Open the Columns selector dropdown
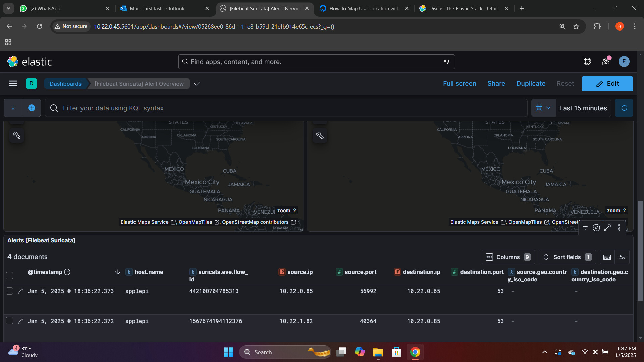 click(508, 257)
